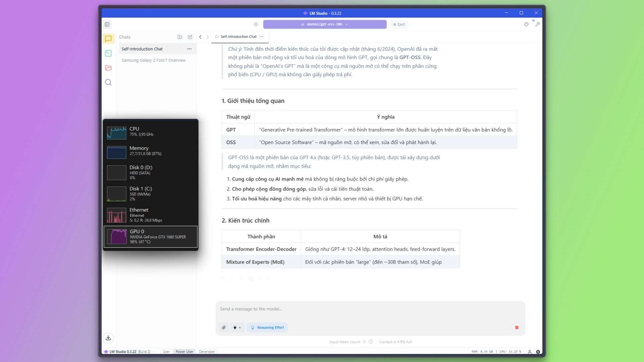Screen dimensions: 644x362
Task: Expand the plug integrations menu
Action: [x=237, y=327]
